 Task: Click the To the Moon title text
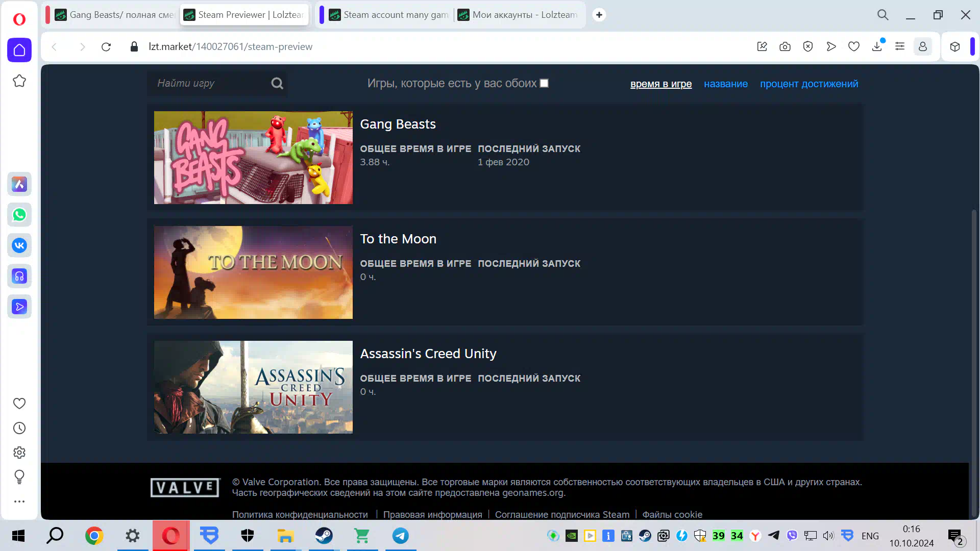398,239
